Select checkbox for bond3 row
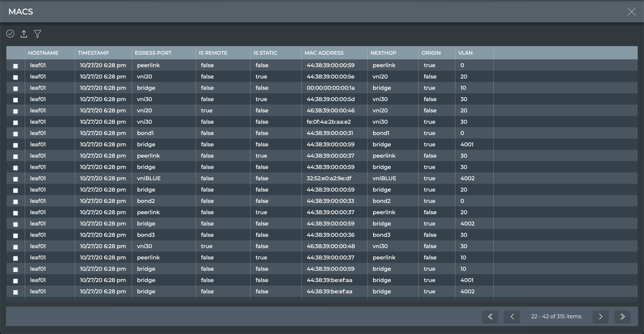This screenshot has height=334, width=644. point(16,236)
